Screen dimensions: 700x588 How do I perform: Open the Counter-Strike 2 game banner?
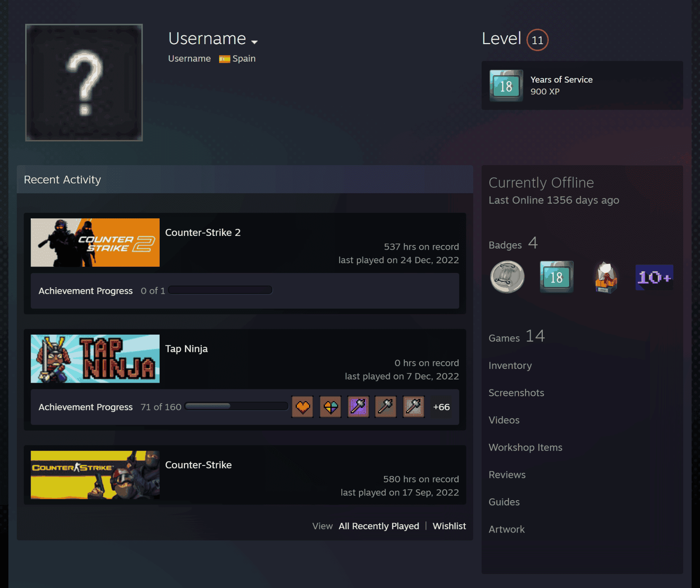[x=95, y=242]
